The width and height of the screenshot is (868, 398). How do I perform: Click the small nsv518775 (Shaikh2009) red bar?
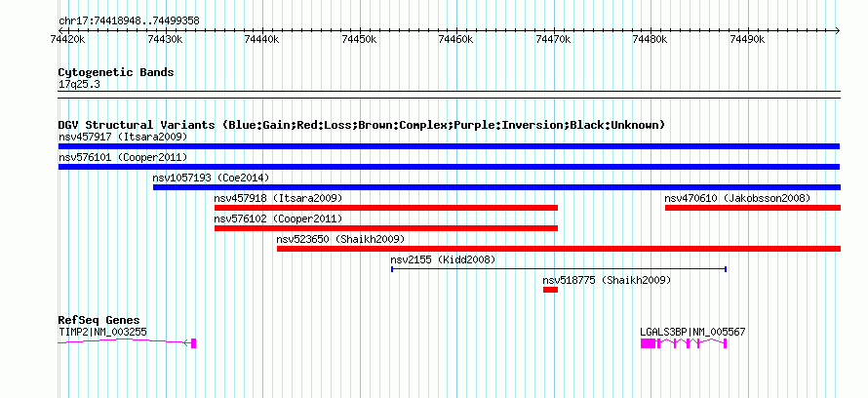coord(550,290)
